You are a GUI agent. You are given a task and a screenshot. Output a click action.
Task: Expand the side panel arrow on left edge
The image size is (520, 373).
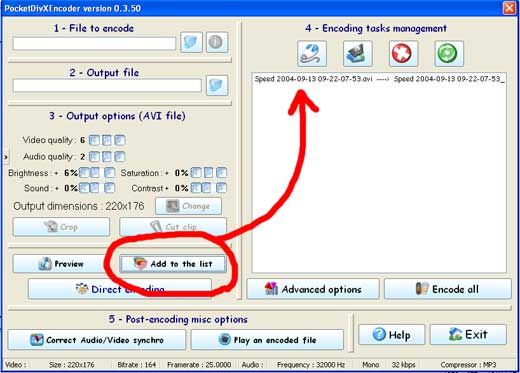coord(5,157)
